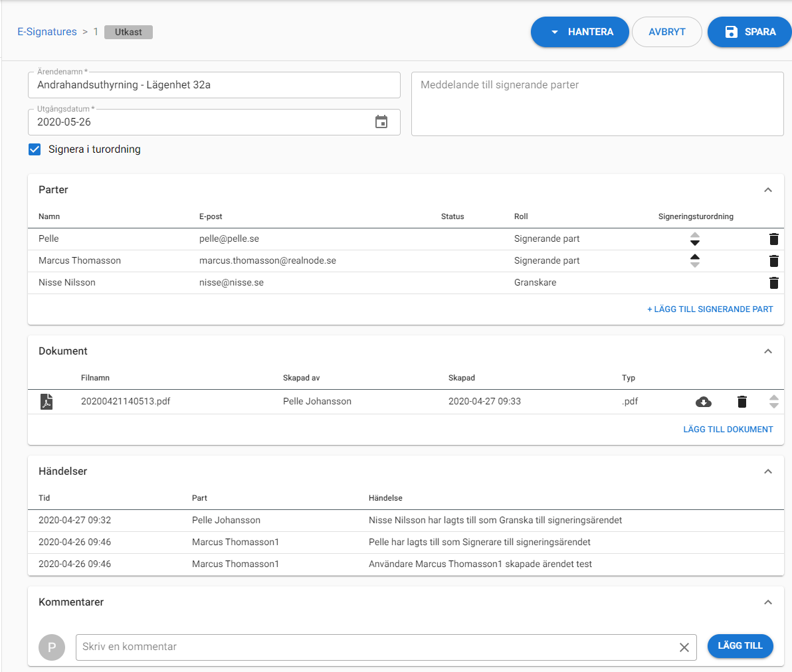Image resolution: width=792 pixels, height=672 pixels.
Task: Click the Spara button
Action: (750, 32)
